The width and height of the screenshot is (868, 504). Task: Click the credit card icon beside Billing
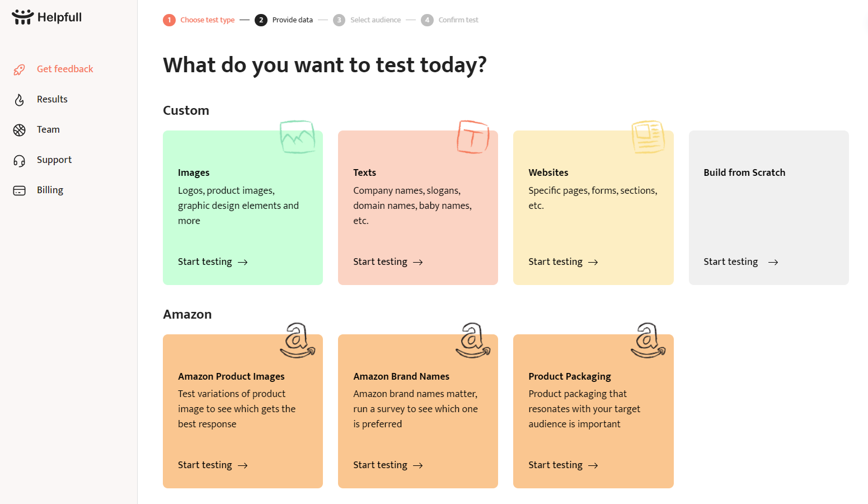[20, 191]
